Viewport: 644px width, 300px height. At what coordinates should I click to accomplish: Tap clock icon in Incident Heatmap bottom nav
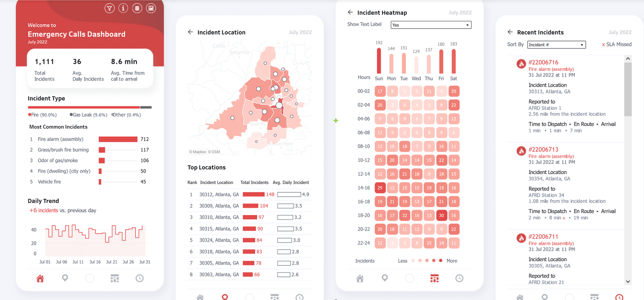click(x=459, y=279)
